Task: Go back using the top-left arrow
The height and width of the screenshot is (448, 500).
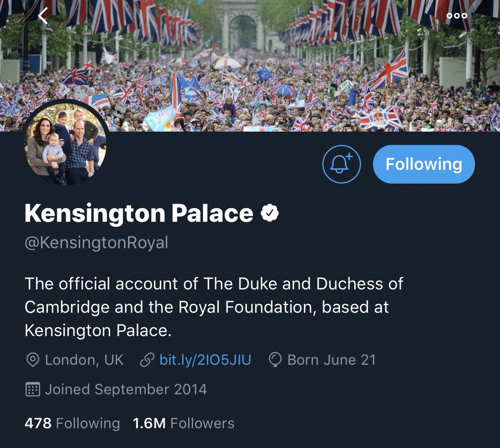Action: [43, 16]
